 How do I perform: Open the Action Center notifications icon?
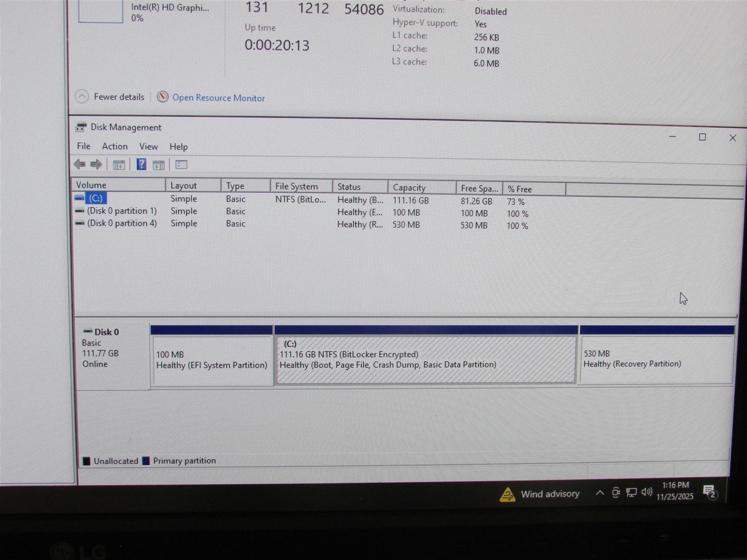point(710,492)
